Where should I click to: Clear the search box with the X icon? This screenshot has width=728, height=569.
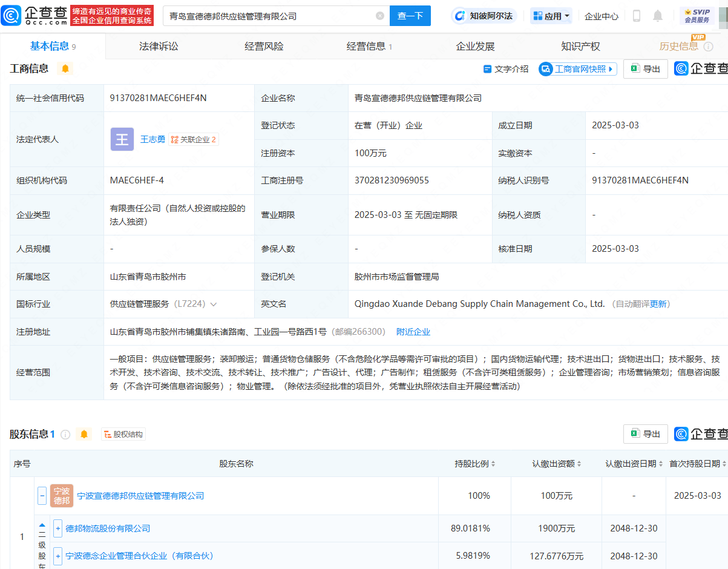(x=380, y=16)
